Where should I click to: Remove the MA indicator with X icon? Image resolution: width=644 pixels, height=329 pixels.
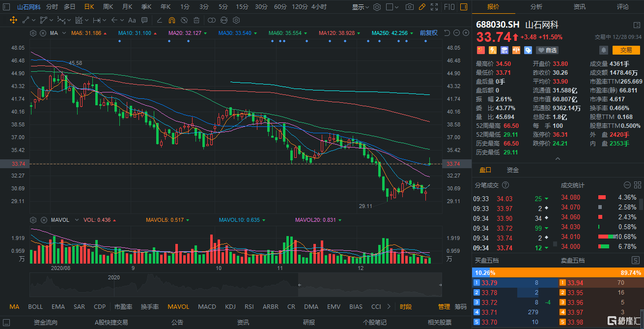[43, 33]
